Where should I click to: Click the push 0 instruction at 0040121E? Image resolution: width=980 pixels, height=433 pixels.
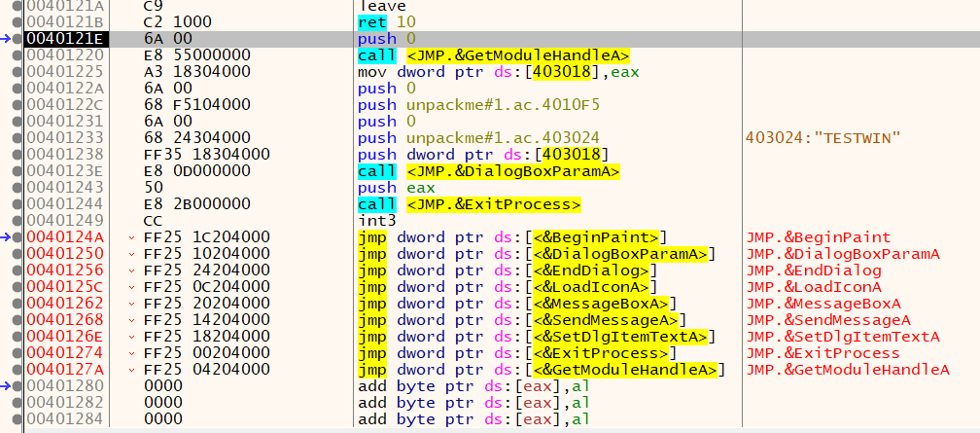pyautogui.click(x=387, y=39)
